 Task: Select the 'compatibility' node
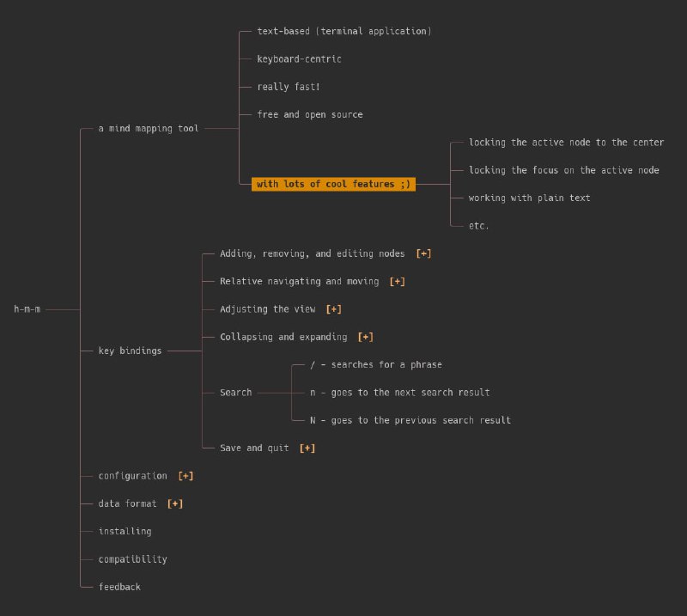132,559
